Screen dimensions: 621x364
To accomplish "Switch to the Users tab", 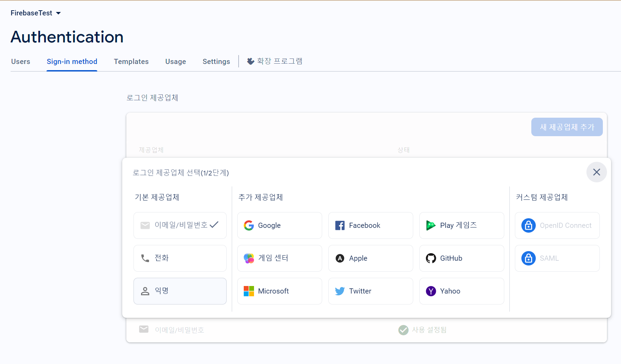I will coord(21,62).
